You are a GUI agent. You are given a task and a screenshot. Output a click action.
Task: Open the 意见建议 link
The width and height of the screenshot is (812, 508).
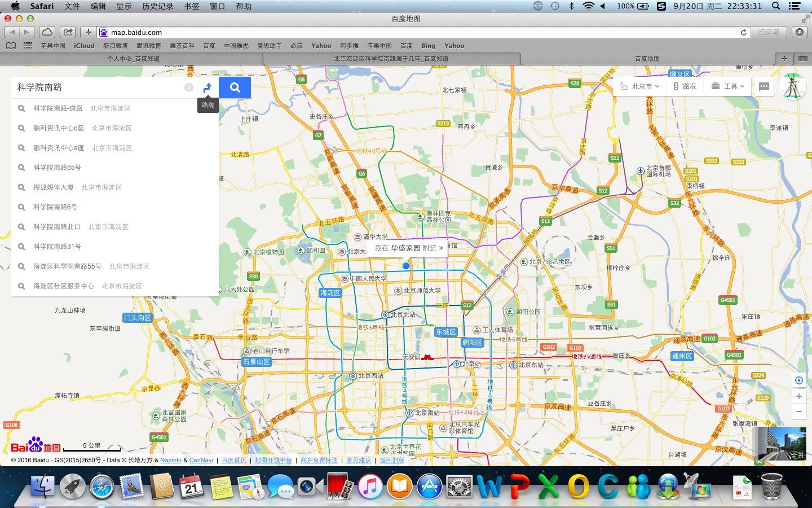pyautogui.click(x=358, y=460)
